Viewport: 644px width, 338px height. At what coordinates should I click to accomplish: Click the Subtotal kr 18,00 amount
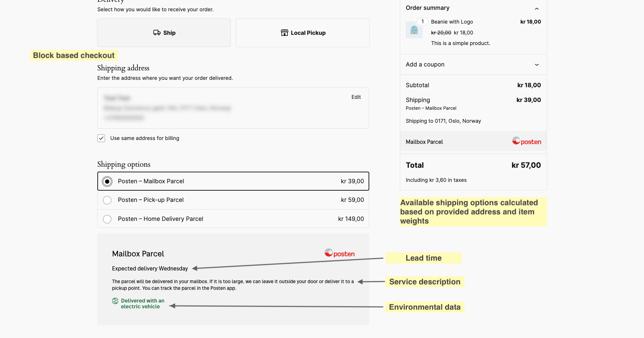[x=529, y=85]
